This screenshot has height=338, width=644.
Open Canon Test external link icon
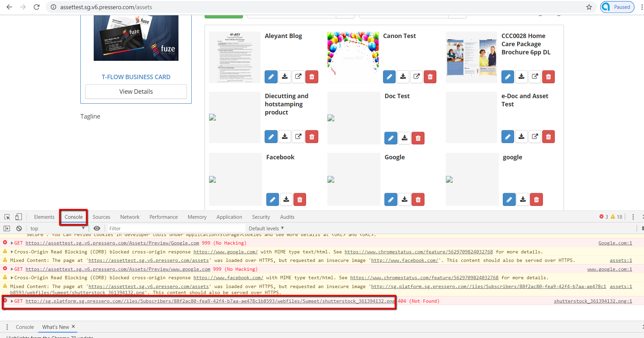417,77
